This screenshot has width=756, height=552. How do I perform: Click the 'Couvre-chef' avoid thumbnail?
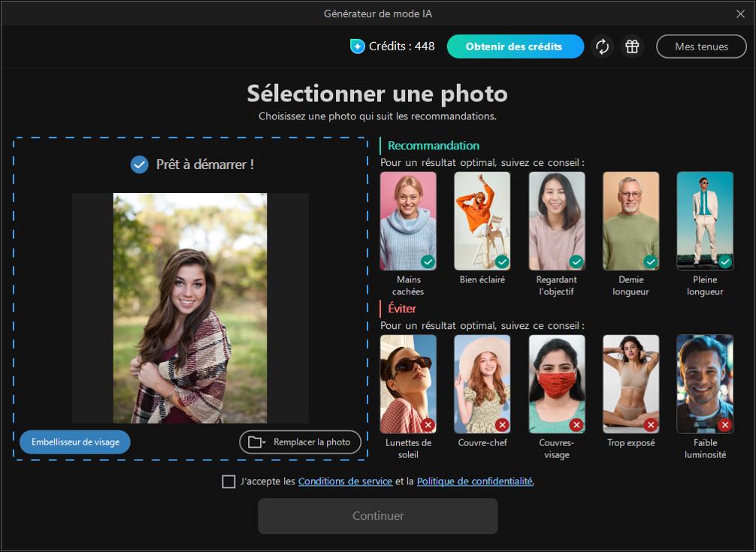point(482,384)
